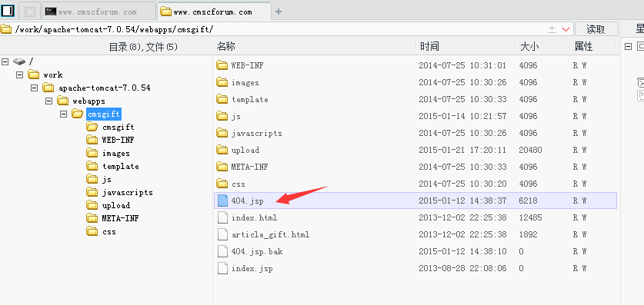Click size value 6218
Viewport: 644px width, 305px height.
pos(528,201)
